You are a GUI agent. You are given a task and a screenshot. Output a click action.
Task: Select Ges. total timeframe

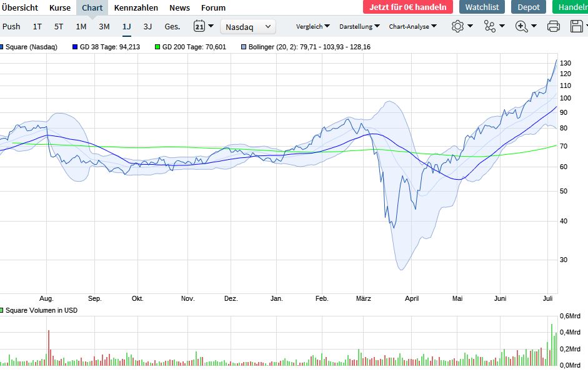coord(172,27)
